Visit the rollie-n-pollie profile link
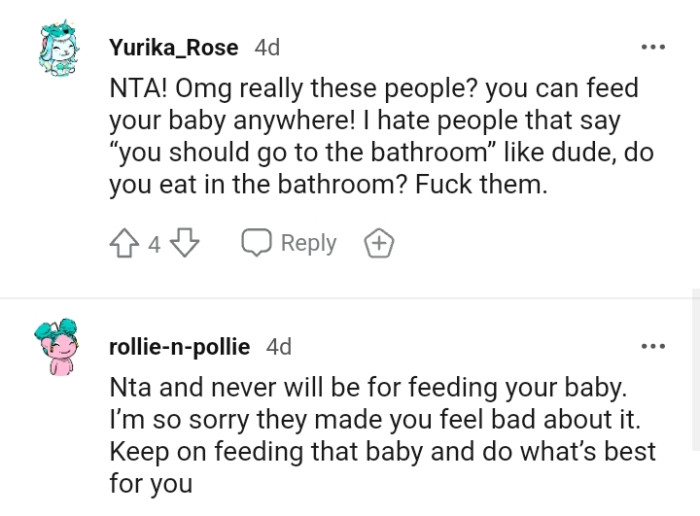 click(x=179, y=346)
